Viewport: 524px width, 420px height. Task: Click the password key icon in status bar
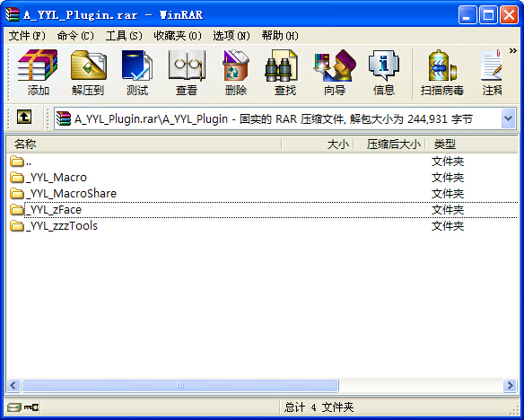click(31, 407)
